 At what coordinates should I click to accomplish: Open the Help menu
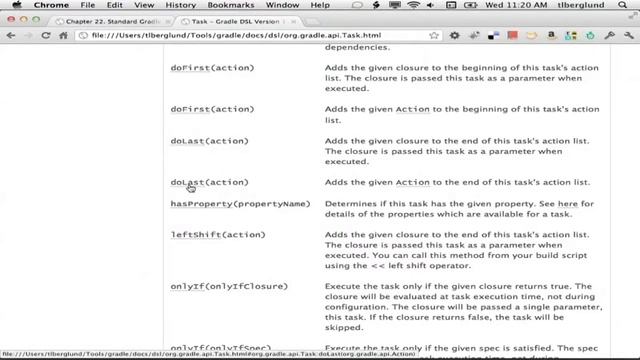click(x=320, y=5)
